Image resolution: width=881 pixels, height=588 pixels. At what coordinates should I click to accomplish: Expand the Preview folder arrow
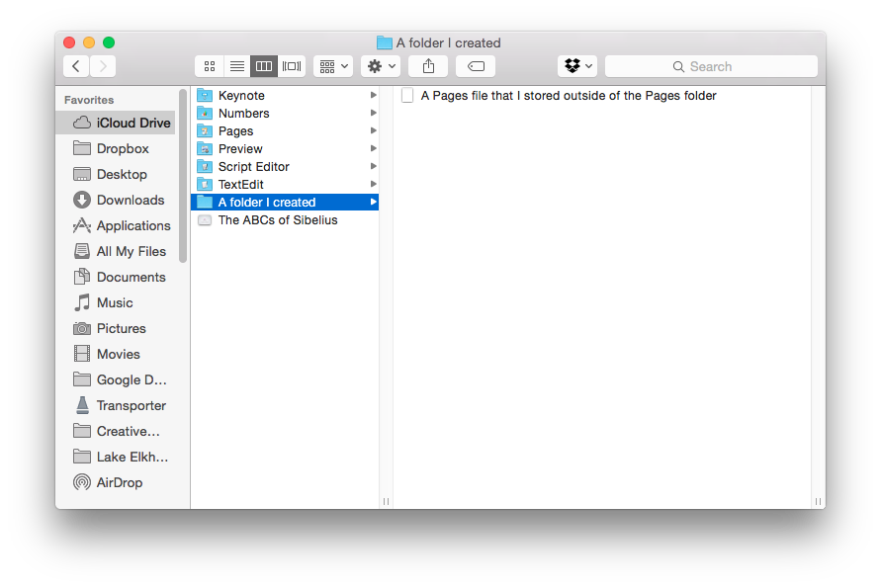click(373, 149)
